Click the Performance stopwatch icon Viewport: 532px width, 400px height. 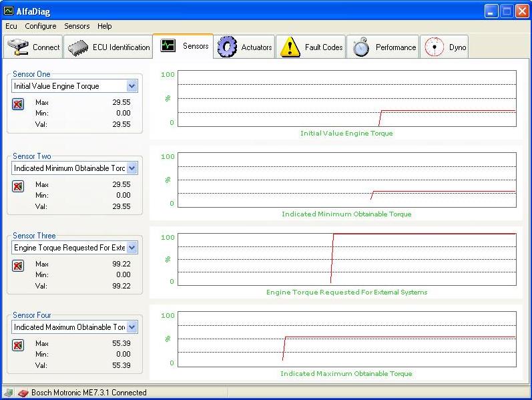(361, 47)
